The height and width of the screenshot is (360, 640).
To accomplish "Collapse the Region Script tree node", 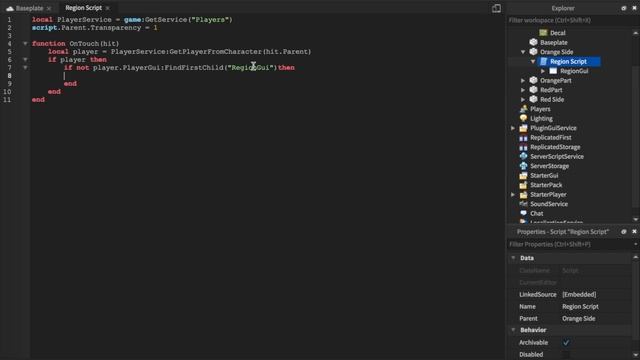I will click(533, 62).
